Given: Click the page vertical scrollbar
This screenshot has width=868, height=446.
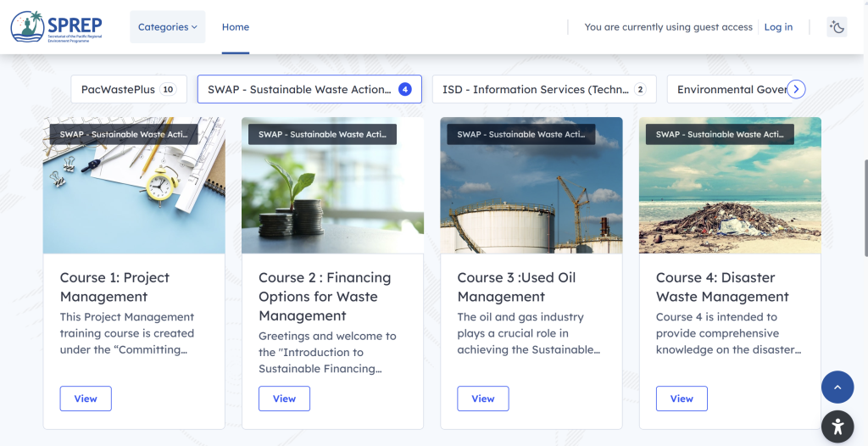Looking at the screenshot, I should click(x=864, y=208).
